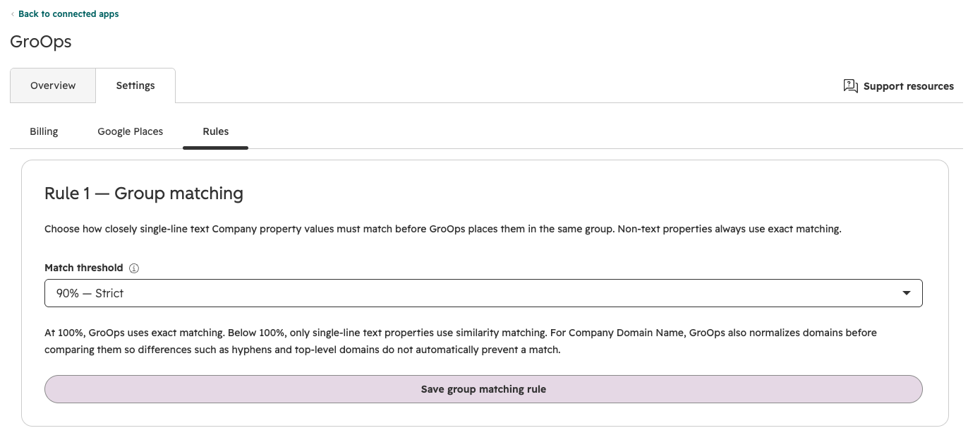The height and width of the screenshot is (440, 980).
Task: Open the Overview tab
Action: tap(53, 85)
